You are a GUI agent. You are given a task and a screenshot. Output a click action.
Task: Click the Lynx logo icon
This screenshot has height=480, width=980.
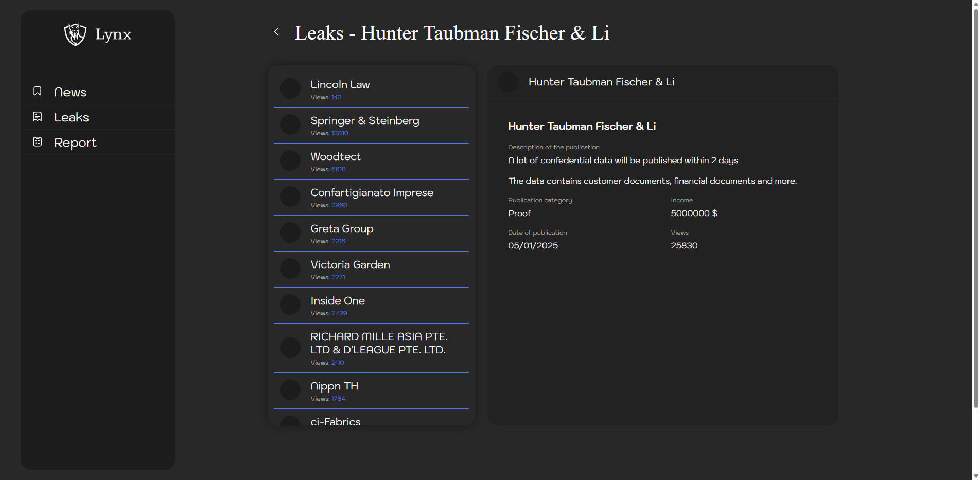(x=75, y=34)
